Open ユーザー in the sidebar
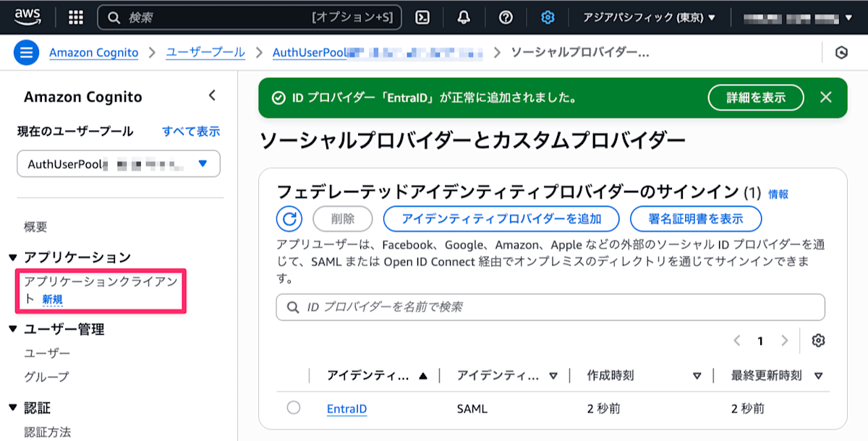 (x=47, y=354)
